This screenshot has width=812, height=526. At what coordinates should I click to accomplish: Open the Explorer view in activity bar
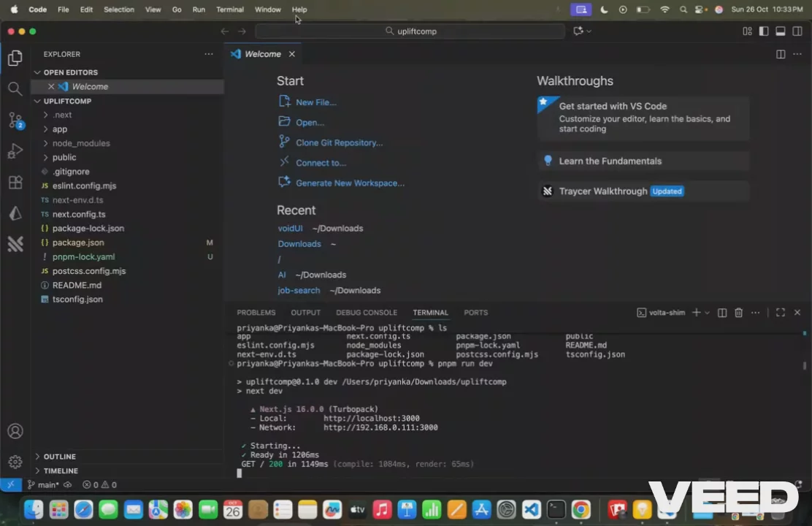pyautogui.click(x=15, y=58)
